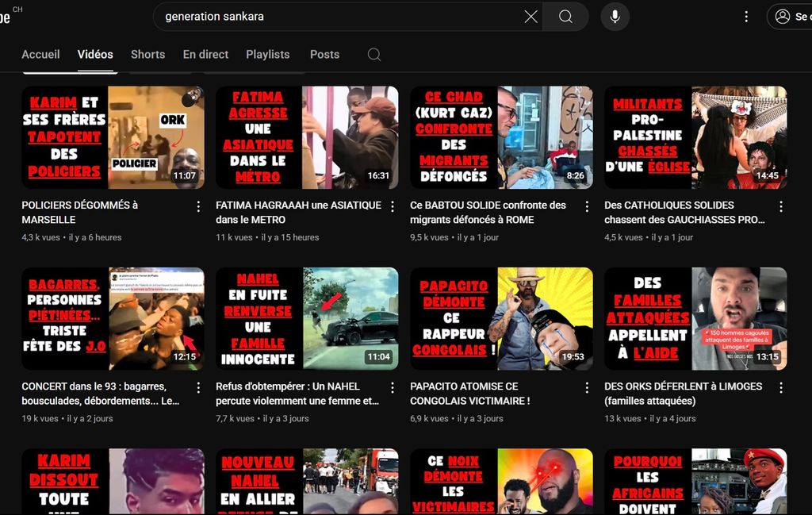This screenshot has width=812, height=515.
Task: Open title Des CATHOLIQUES SOLIDES chassent des GAUCHIASSES
Action: pos(684,213)
